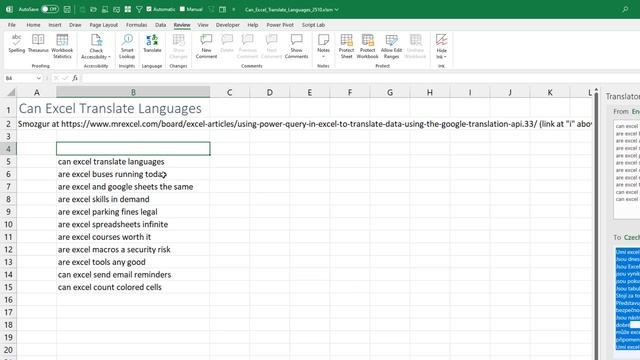Select cell 'are excel macros a security risk'
This screenshot has height=360, width=640.
133,249
